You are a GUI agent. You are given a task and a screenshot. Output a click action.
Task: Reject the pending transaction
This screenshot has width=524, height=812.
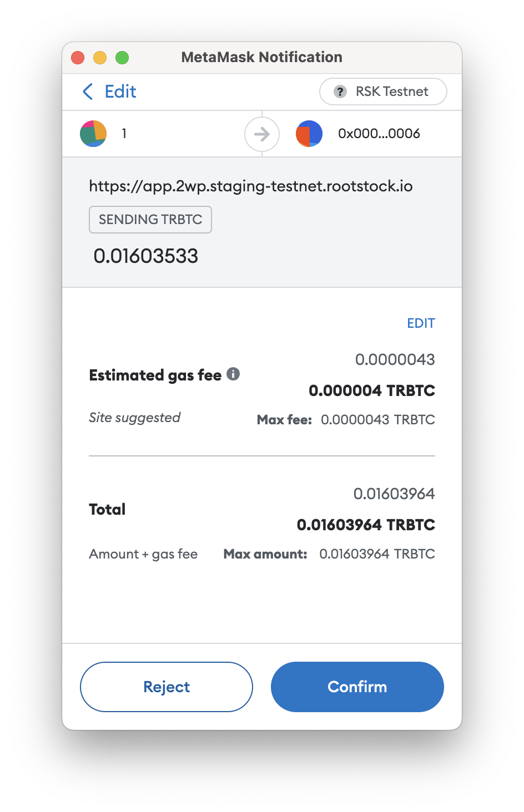pos(166,687)
